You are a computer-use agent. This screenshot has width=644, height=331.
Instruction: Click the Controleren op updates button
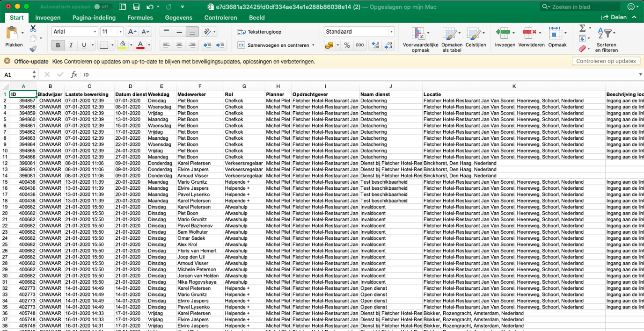pyautogui.click(x=606, y=61)
